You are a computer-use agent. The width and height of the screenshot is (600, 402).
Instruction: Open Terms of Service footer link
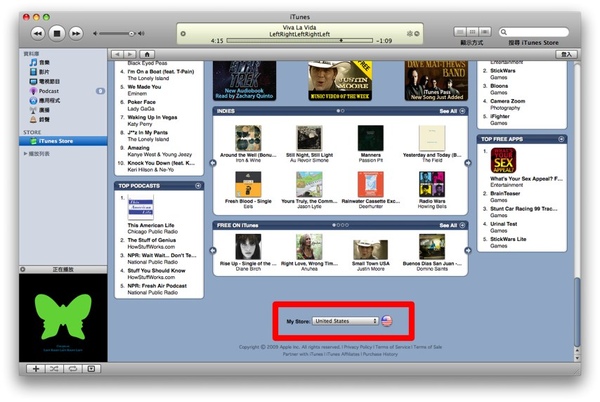coord(393,347)
